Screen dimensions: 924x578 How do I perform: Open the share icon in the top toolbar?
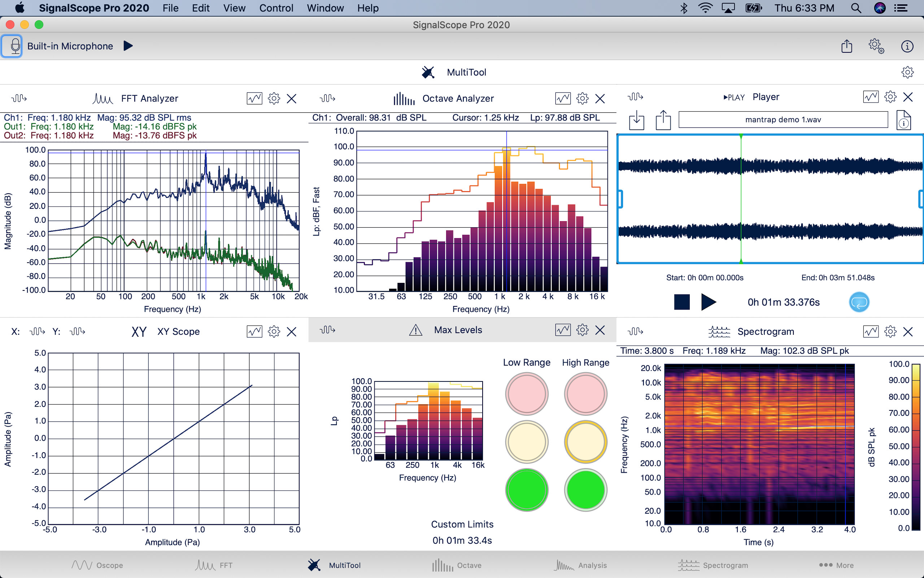[847, 46]
